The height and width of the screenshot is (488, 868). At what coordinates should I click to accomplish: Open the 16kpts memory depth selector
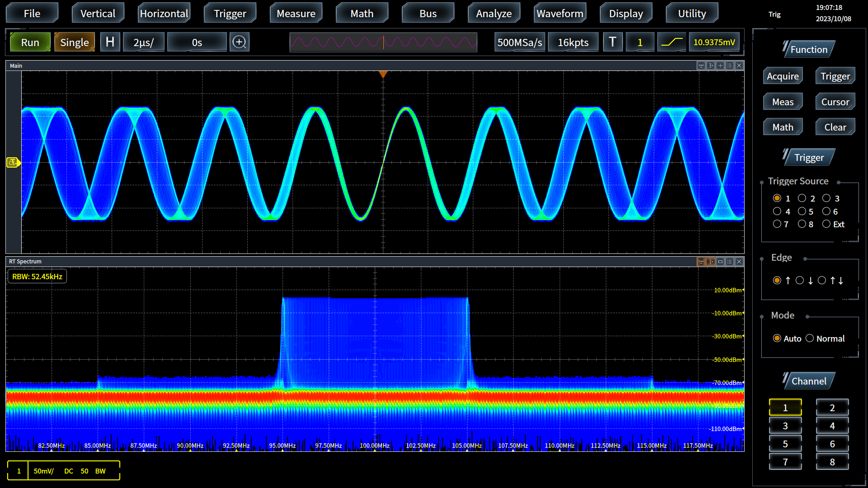pos(573,42)
